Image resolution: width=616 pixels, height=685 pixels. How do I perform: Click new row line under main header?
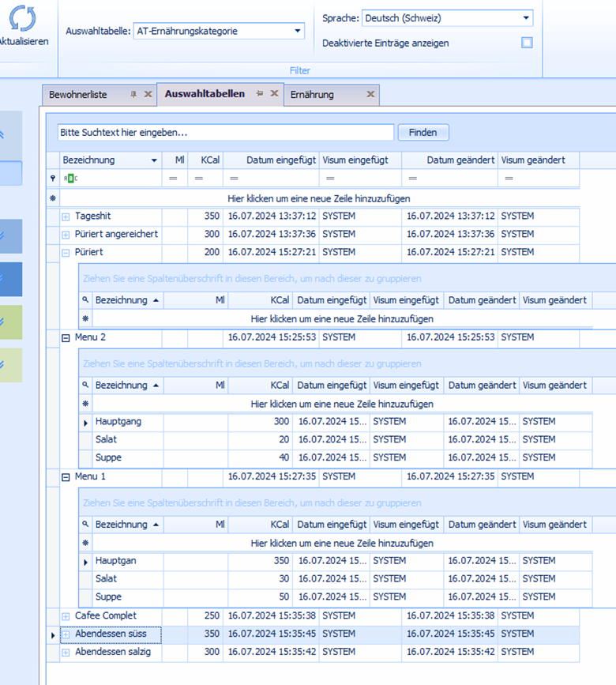[318, 198]
